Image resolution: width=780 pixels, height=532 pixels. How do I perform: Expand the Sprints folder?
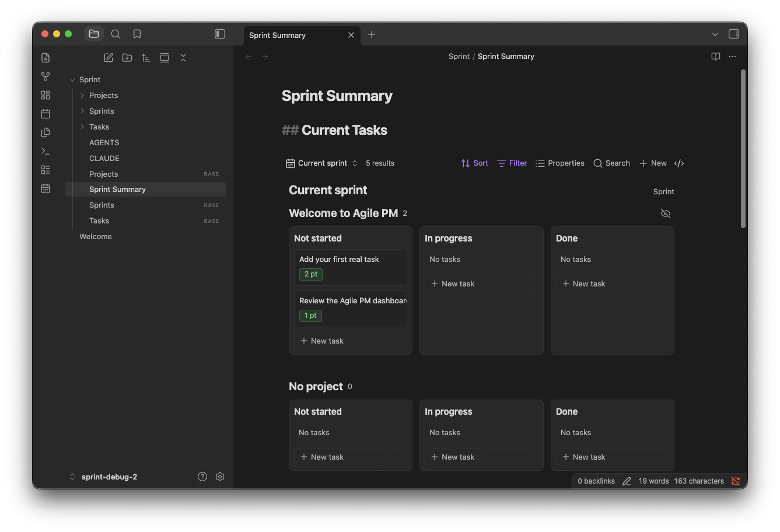[x=82, y=111]
